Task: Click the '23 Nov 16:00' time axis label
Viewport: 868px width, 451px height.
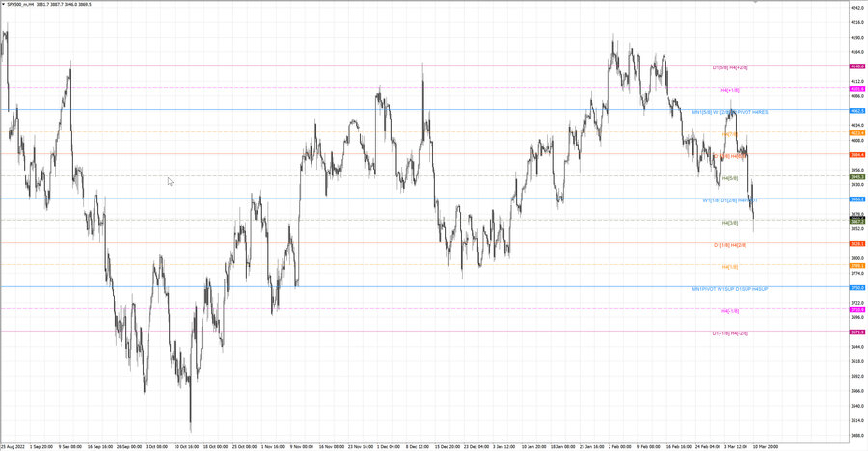Action: pyautogui.click(x=361, y=446)
